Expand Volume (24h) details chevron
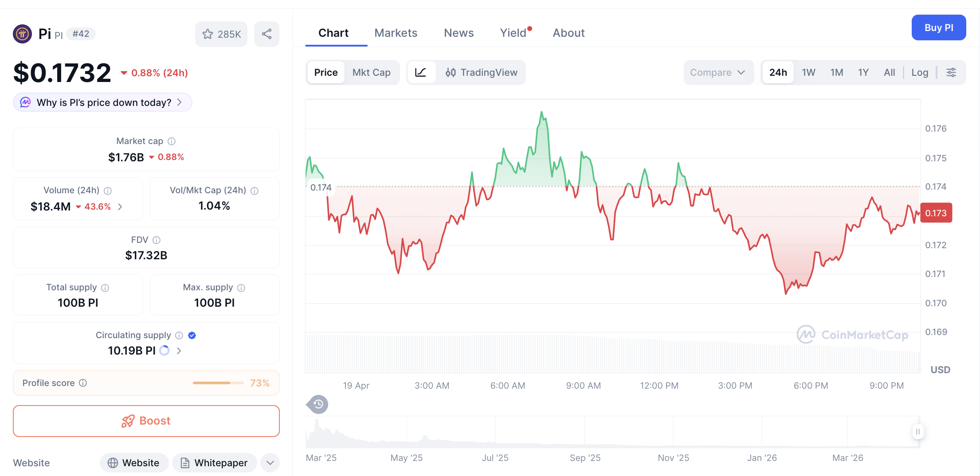 tap(120, 207)
